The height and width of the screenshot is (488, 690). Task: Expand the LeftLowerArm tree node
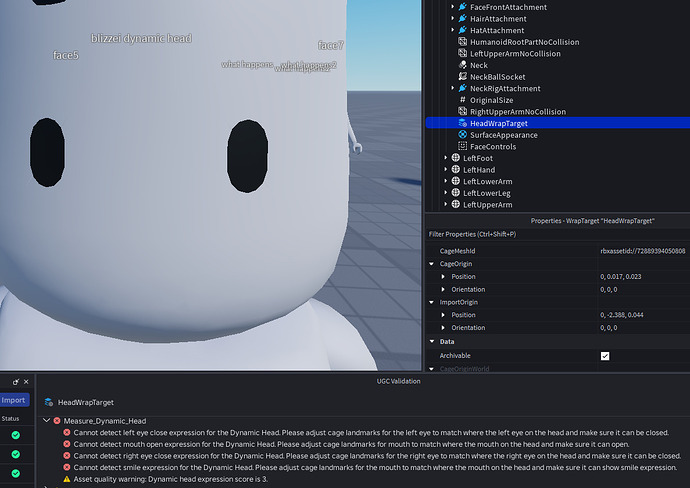[x=445, y=181]
